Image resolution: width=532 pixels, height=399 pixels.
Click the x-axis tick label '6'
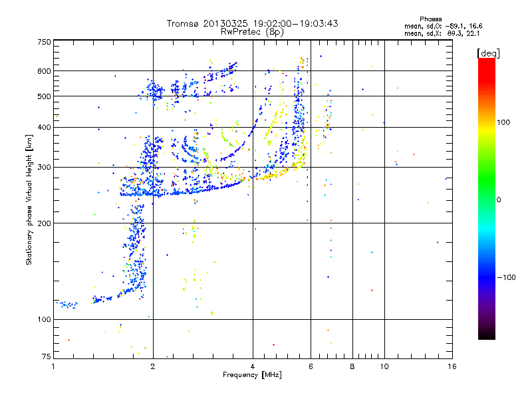[311, 366]
